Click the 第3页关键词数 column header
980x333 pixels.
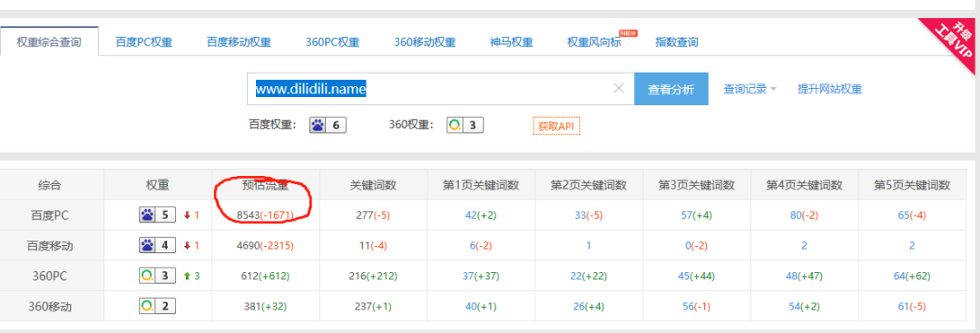pyautogui.click(x=696, y=186)
